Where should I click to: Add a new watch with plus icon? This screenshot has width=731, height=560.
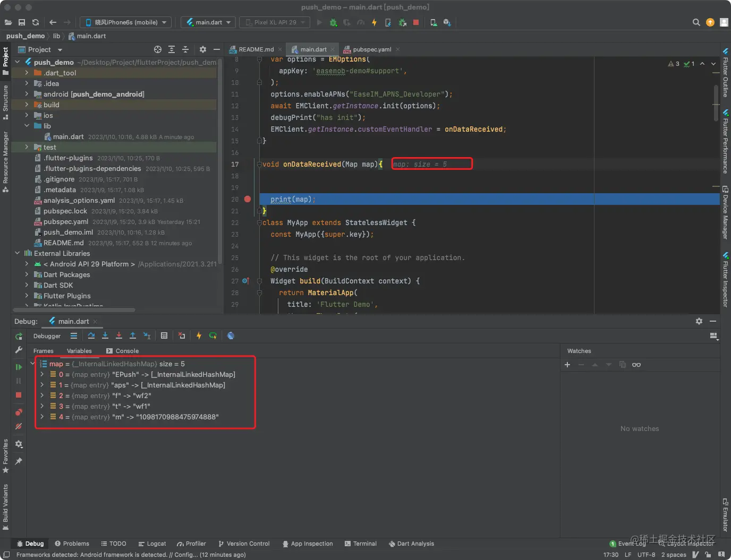point(567,365)
